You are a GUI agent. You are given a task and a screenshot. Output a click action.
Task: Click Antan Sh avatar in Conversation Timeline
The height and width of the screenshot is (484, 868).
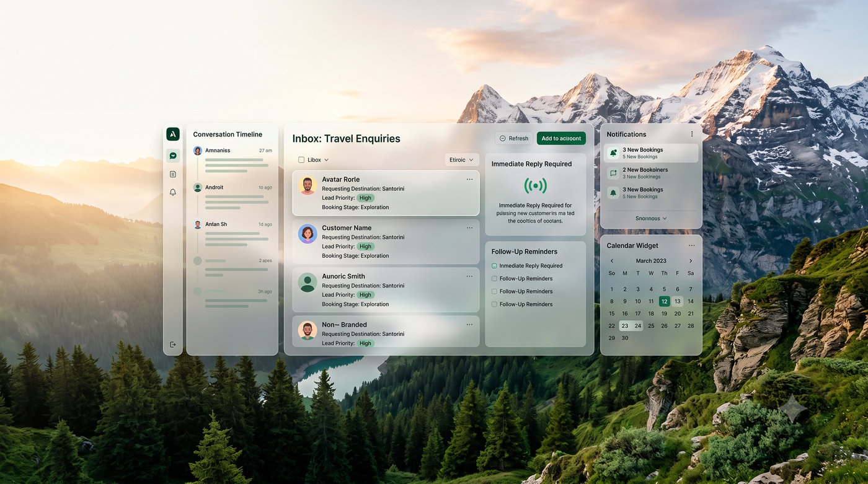(198, 224)
